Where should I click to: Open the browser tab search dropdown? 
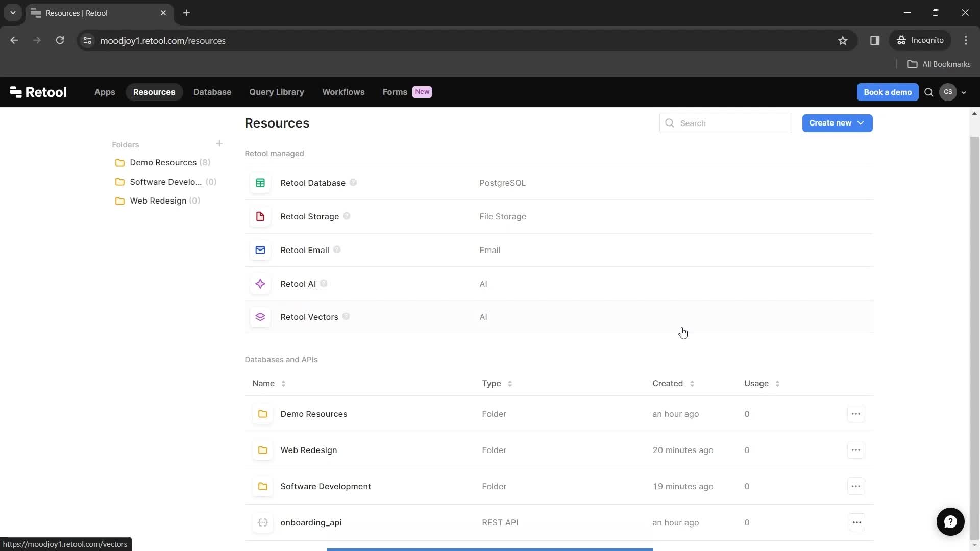(13, 13)
